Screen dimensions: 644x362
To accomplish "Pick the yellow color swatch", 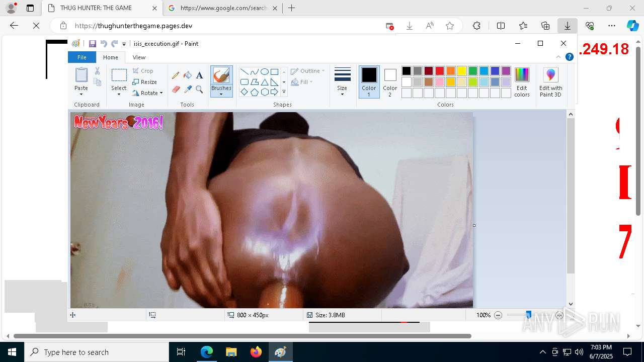I will click(462, 71).
